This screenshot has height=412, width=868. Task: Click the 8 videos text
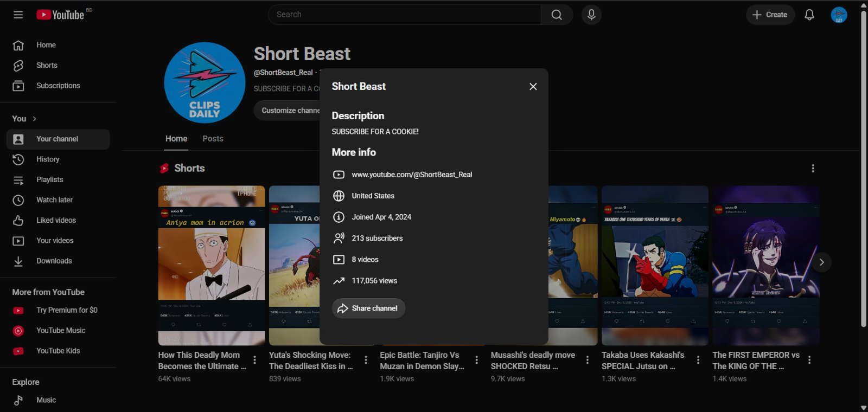click(365, 260)
